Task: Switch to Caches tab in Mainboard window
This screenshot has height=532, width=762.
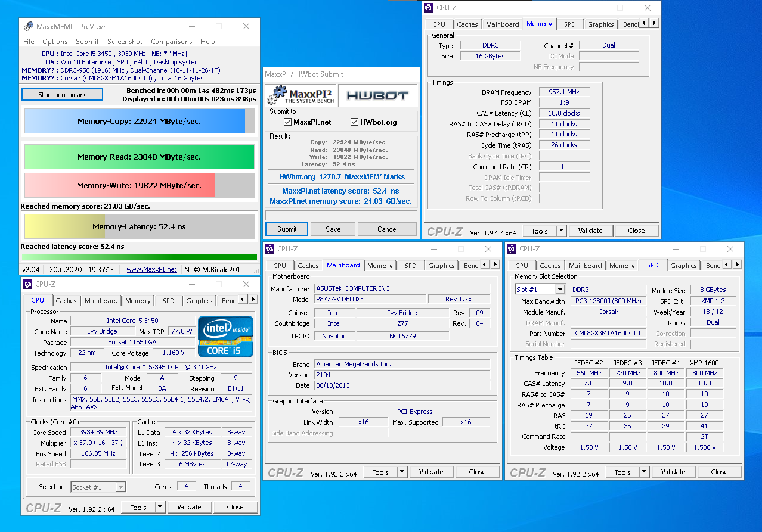Action: point(308,266)
